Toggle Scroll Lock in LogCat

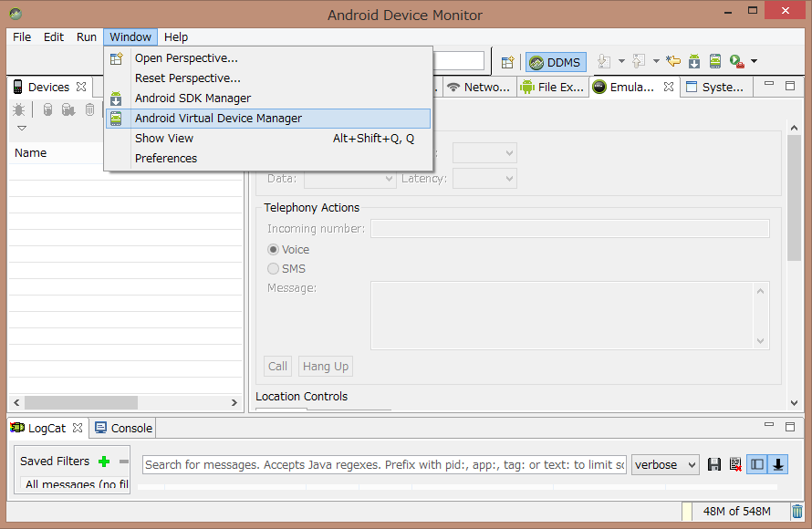(778, 464)
